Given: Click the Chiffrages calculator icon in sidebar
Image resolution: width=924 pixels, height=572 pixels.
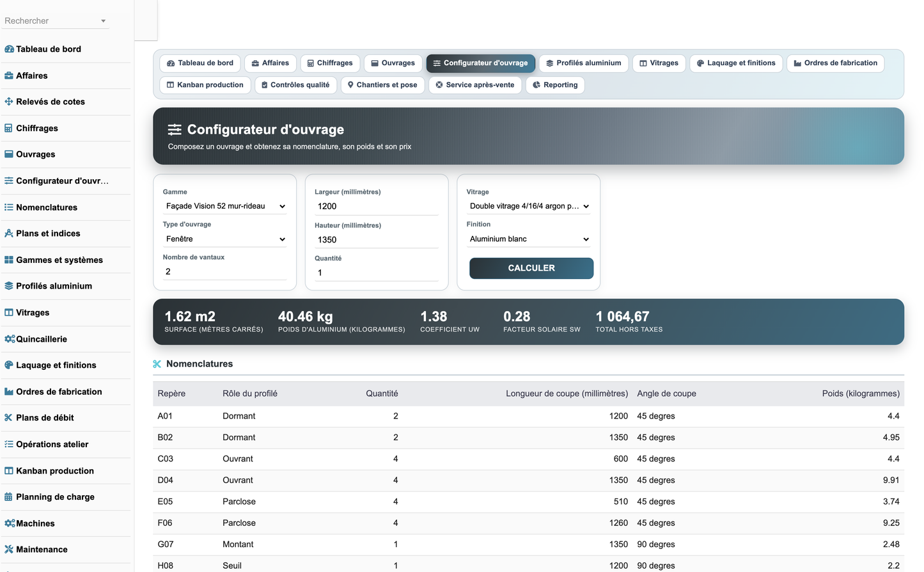Looking at the screenshot, I should click(x=9, y=128).
